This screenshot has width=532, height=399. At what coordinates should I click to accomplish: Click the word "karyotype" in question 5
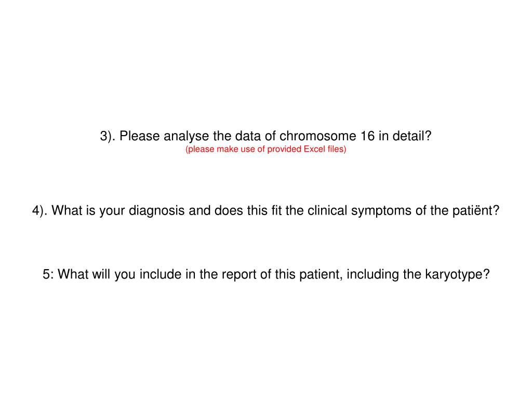[457, 274]
